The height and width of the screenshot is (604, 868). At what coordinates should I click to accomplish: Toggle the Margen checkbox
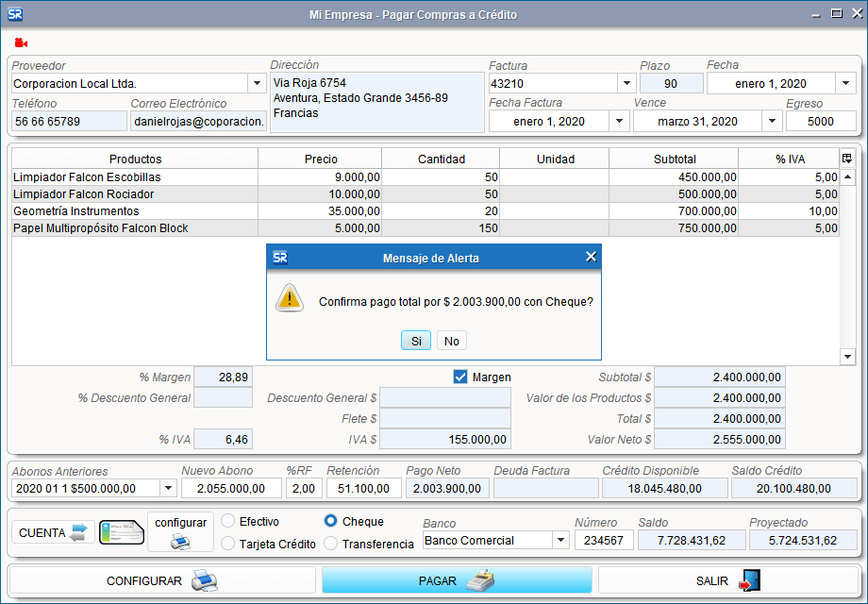[x=460, y=377]
